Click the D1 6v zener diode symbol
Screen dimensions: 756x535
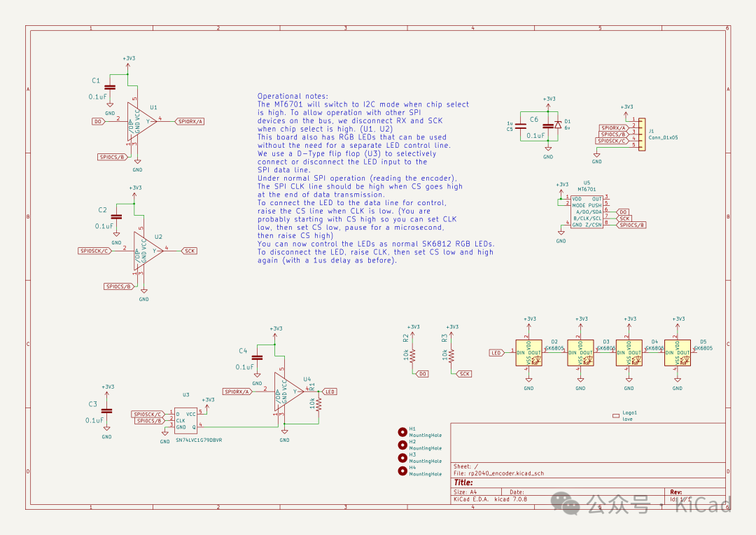point(559,125)
